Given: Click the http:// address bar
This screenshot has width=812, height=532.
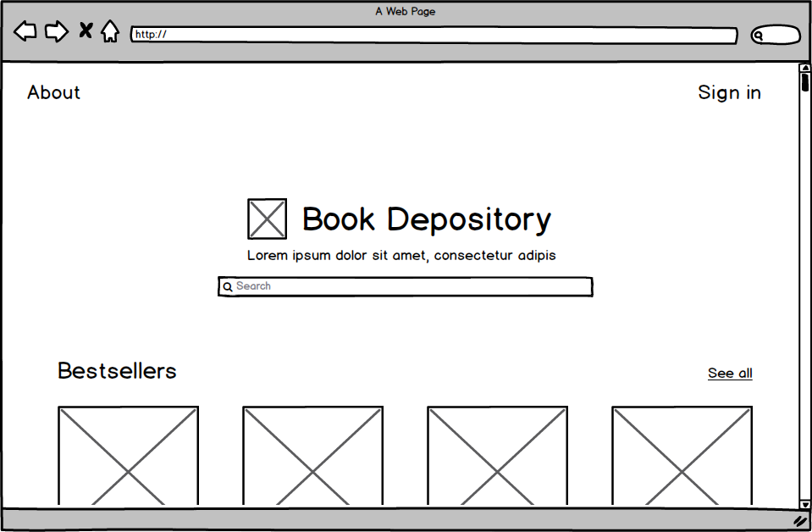Looking at the screenshot, I should pyautogui.click(x=434, y=36).
